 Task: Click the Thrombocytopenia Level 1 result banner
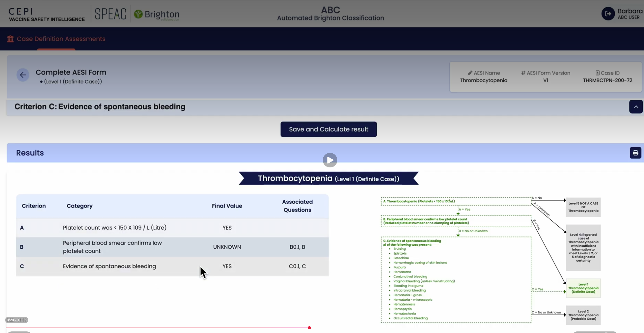[328, 178]
